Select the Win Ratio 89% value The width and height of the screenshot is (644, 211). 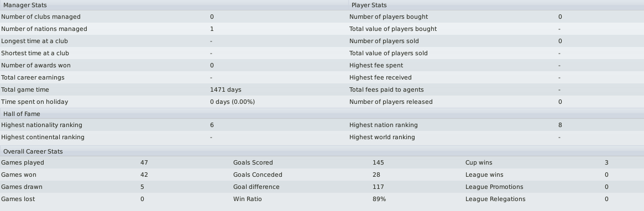pyautogui.click(x=379, y=199)
